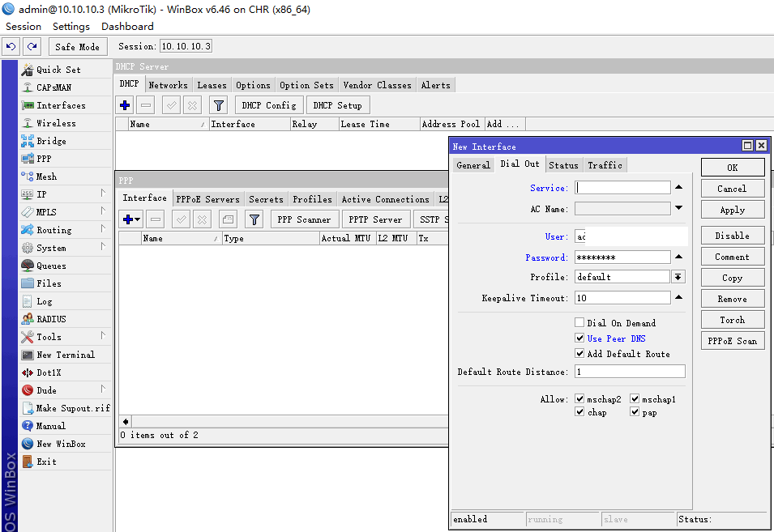Add new DHCP server with plus icon
This screenshot has width=774, height=532.
125,105
